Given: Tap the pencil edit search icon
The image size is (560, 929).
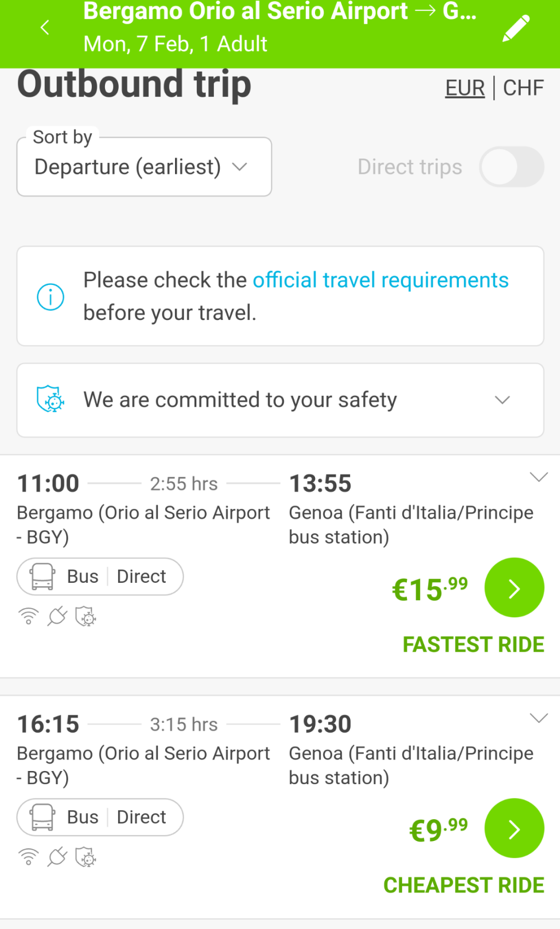Looking at the screenshot, I should coord(515,28).
